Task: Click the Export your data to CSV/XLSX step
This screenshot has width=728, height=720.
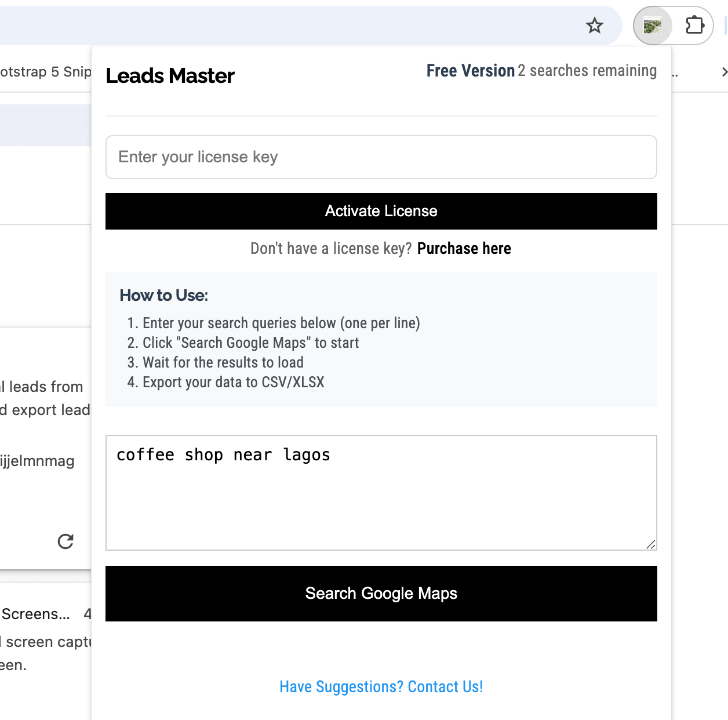Action: 232,383
